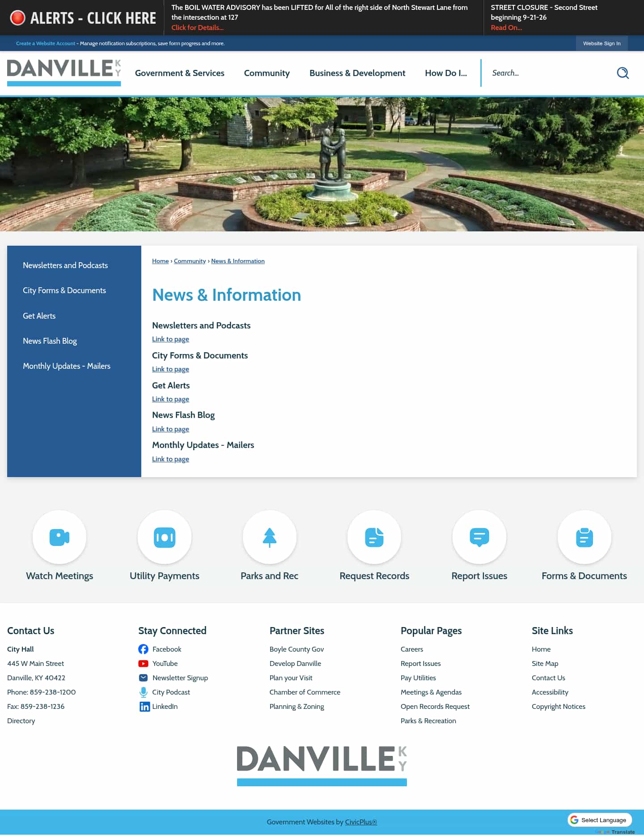Click the Danville KY header logo
Viewport: 644px width, 836px height.
pyautogui.click(x=64, y=73)
